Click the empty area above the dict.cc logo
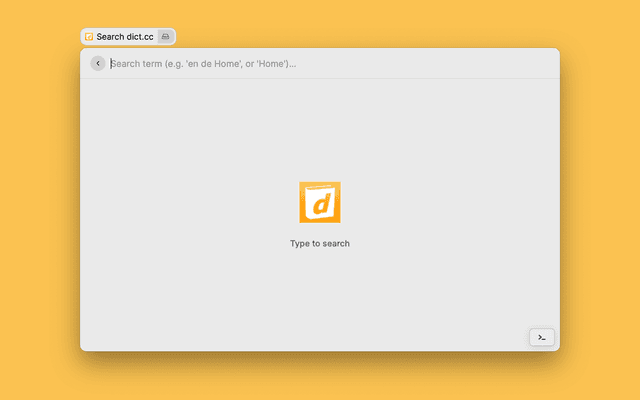 tap(320, 130)
